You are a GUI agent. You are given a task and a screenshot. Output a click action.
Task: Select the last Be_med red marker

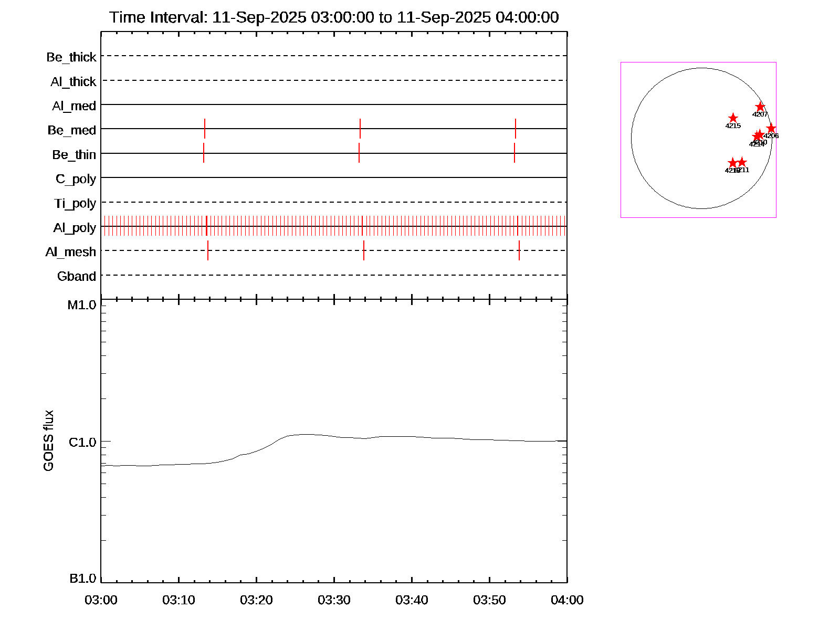click(x=516, y=129)
